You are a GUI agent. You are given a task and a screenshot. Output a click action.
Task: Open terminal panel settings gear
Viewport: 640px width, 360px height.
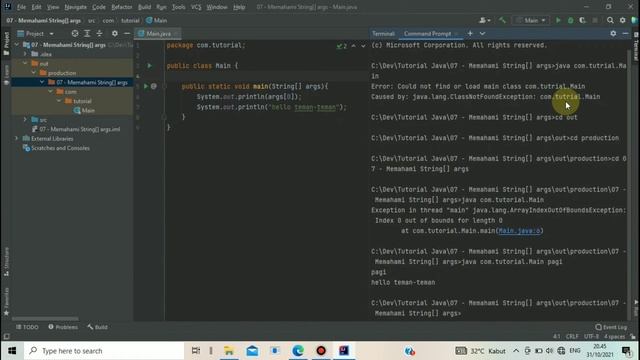click(613, 33)
